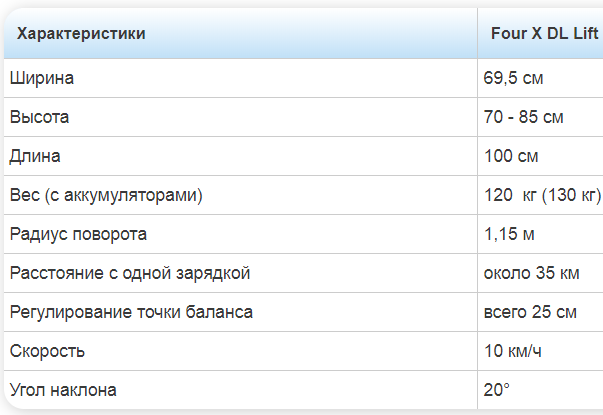Select the Ширина row label
Screen dimensions: 603x415
42,78
